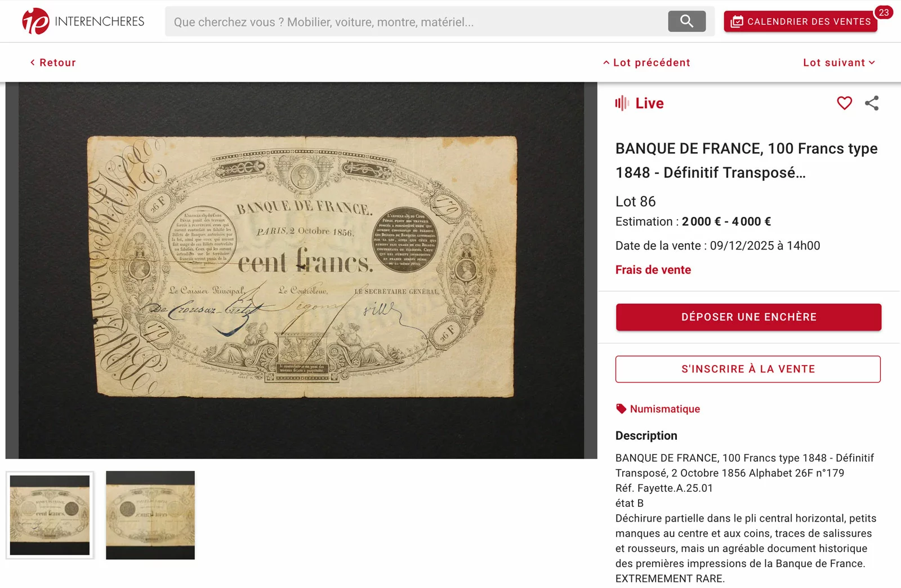Open the Numismatique category link

pyautogui.click(x=664, y=409)
